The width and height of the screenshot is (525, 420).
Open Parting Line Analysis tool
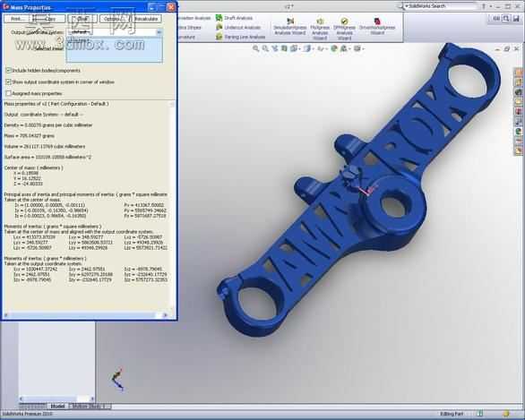click(240, 37)
